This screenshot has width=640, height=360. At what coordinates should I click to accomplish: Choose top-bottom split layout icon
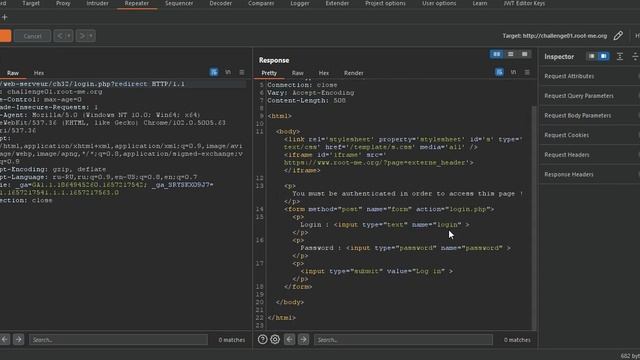(511, 54)
